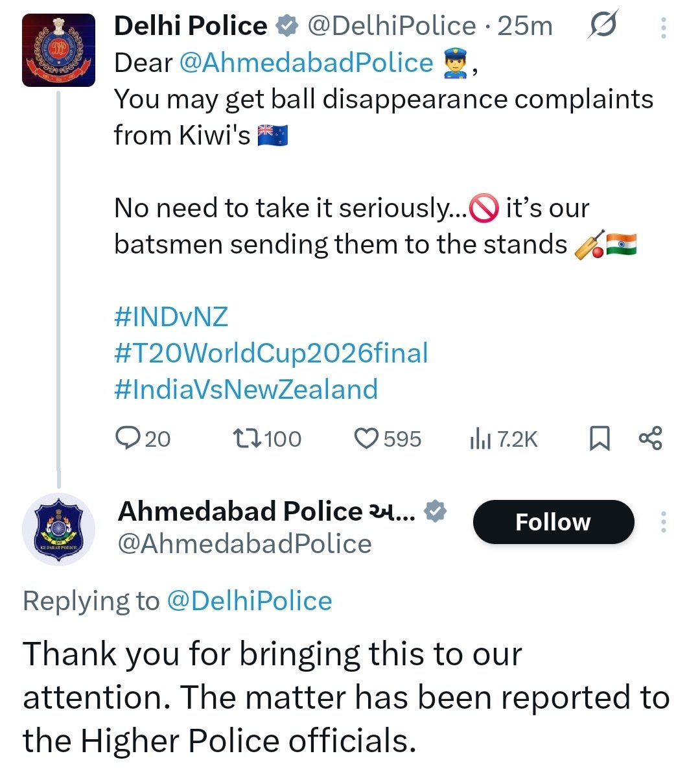Open the reply icon on Delhi Police tweet
Screen dimensions: 700x782
tap(127, 438)
